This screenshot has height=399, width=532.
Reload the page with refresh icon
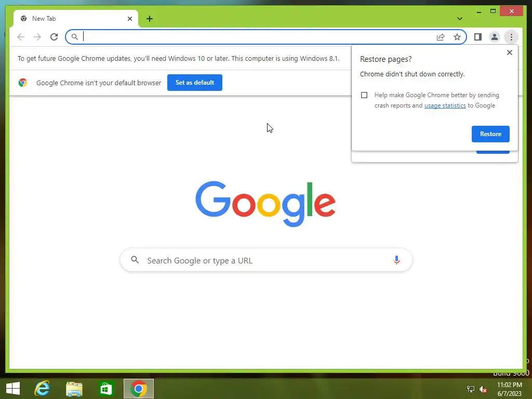(54, 37)
